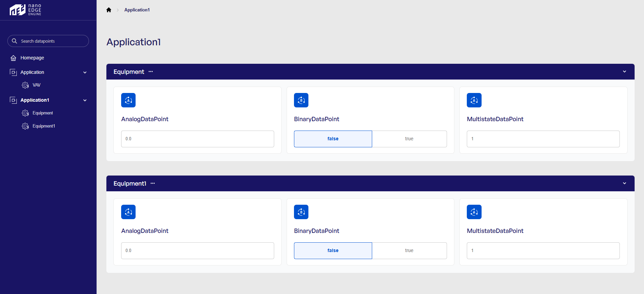Viewport: 644px width, 294px height.
Task: Open Equipment1 in the sidebar tree
Action: point(44,126)
